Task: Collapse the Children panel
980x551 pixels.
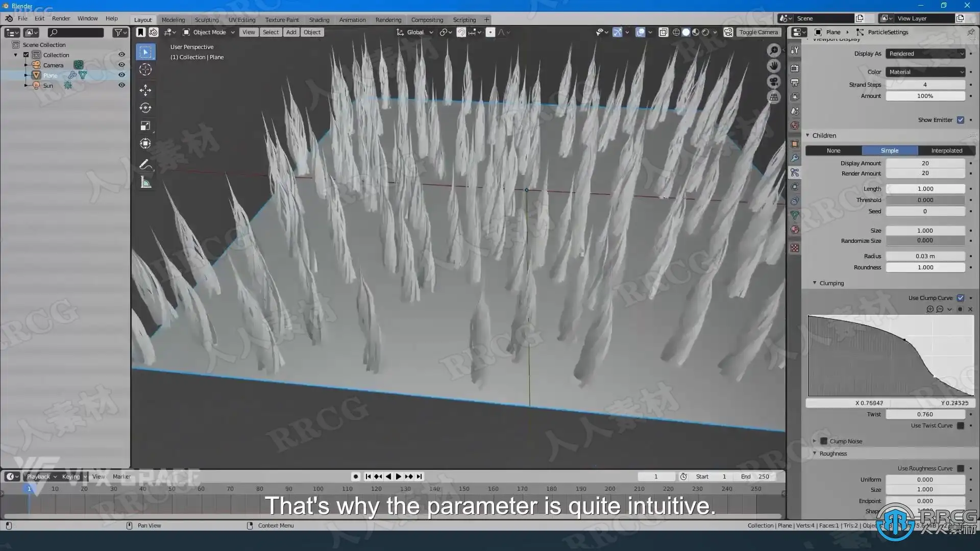Action: click(808, 135)
